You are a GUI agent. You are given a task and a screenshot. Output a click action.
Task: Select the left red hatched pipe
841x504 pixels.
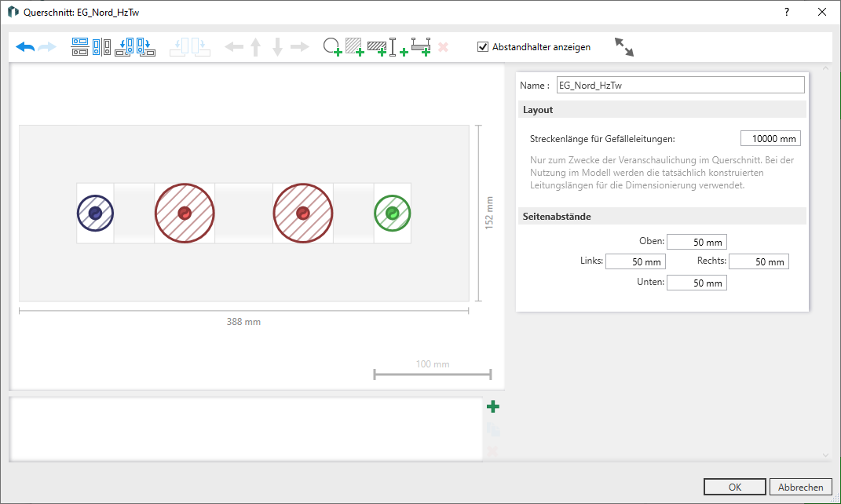pos(185,214)
